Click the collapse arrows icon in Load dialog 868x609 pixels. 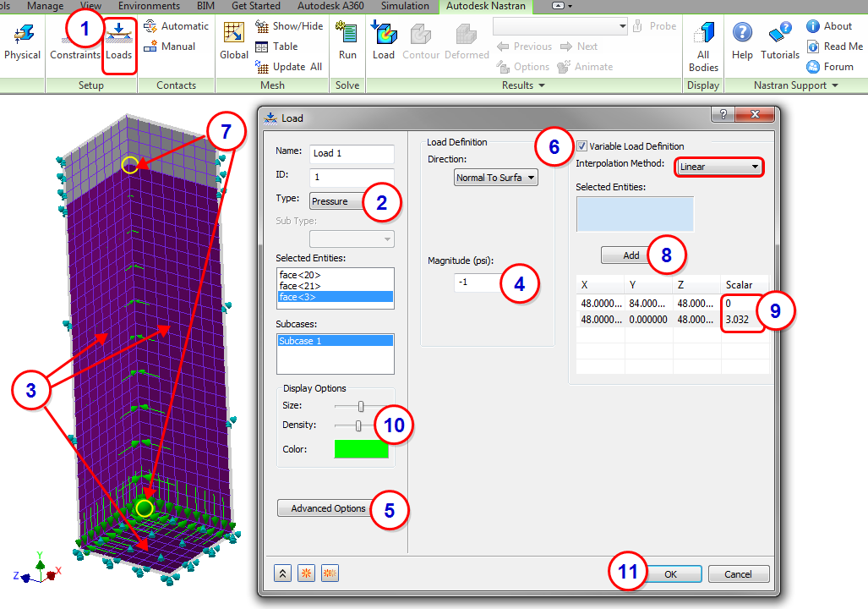(x=282, y=573)
